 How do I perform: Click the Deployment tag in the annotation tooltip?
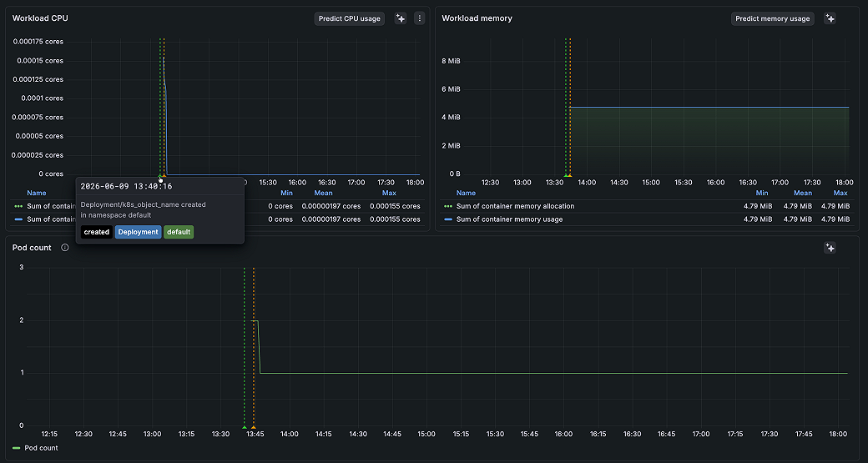coord(138,232)
